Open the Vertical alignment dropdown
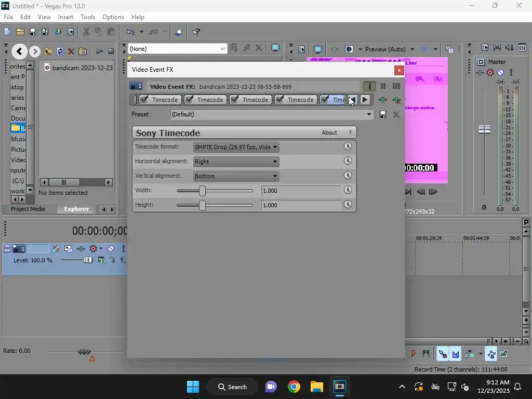 coord(236,176)
